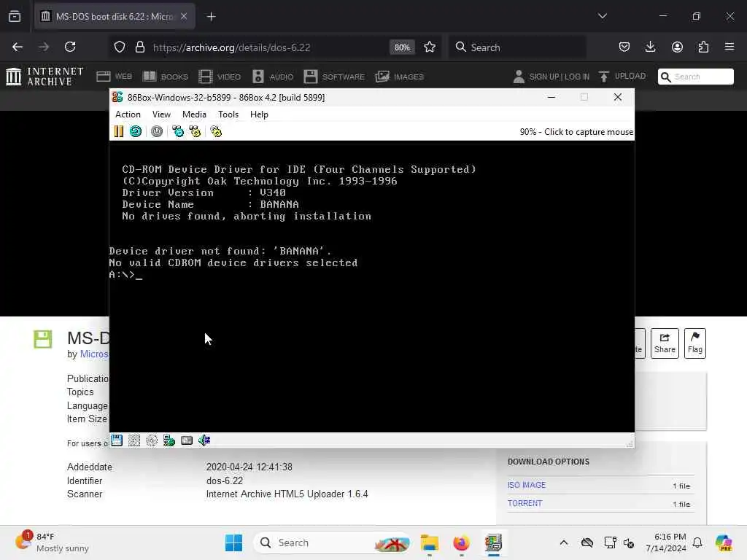This screenshot has width=747, height=560.
Task: Open the BOOKS section on Internet Archive
Action: (166, 77)
